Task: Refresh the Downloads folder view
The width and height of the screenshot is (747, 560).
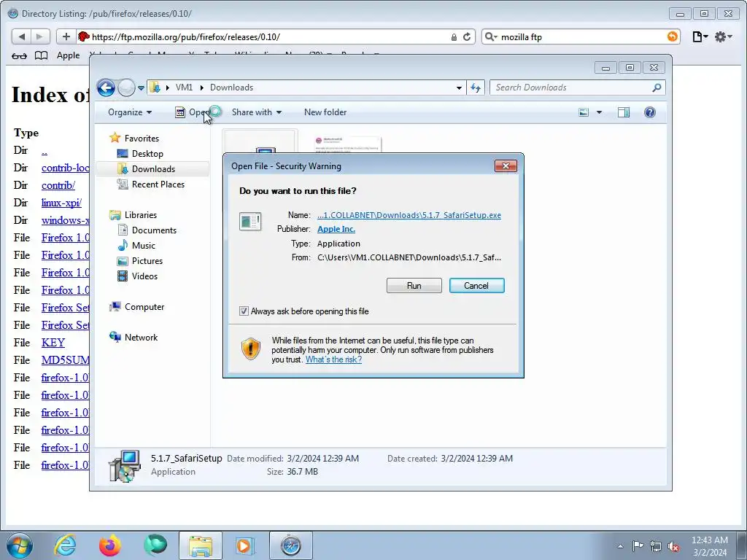Action: click(x=476, y=87)
